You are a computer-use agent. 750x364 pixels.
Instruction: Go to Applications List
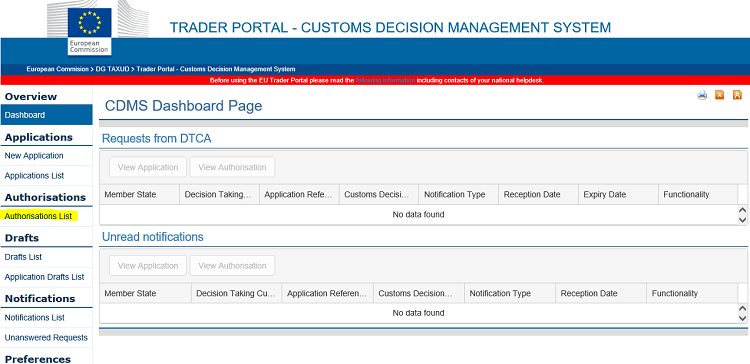pos(34,176)
